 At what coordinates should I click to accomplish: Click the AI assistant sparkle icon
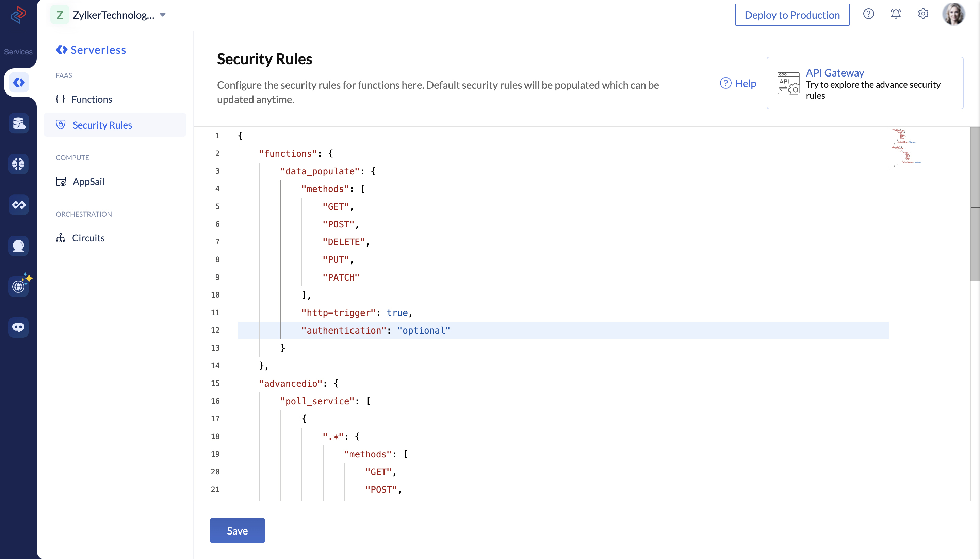(x=18, y=286)
